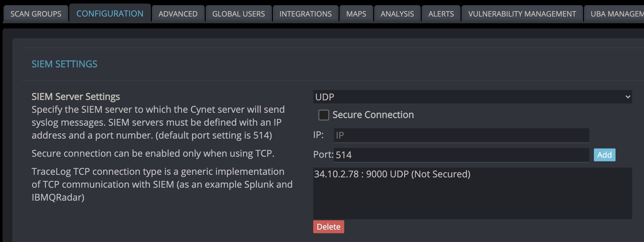Click the Secure Connection label text
Image resolution: width=644 pixels, height=242 pixels.
(373, 115)
